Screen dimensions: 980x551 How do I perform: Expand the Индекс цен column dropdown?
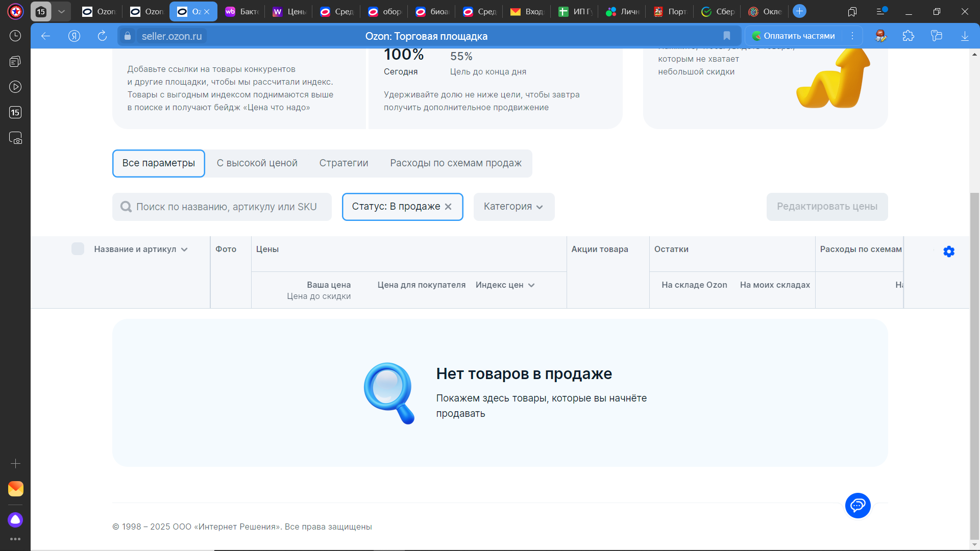(x=531, y=285)
